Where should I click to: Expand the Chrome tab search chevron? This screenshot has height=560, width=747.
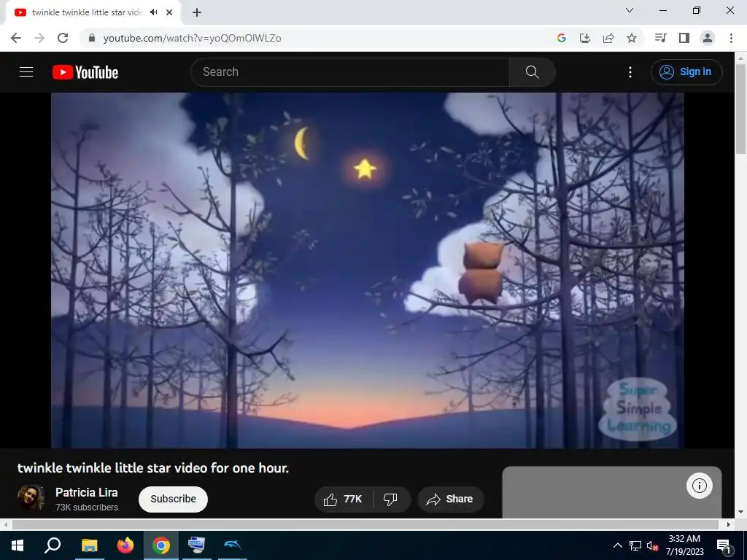[630, 10]
